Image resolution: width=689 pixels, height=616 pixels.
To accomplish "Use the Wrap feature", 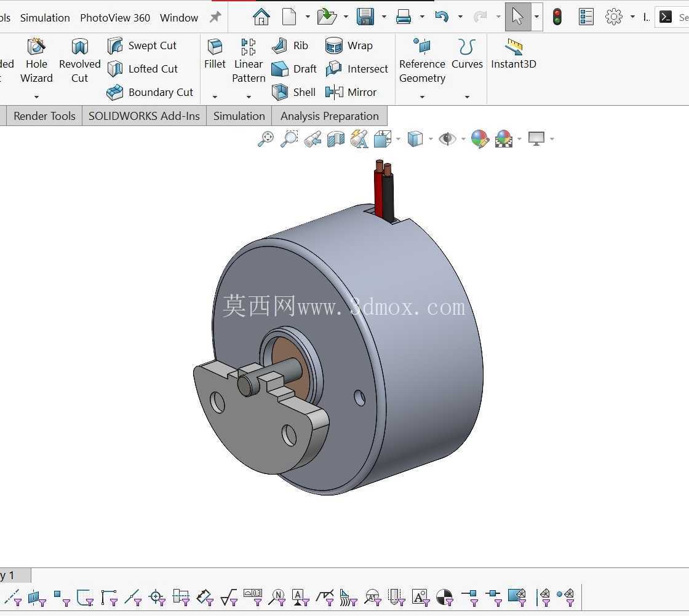I will coord(349,45).
